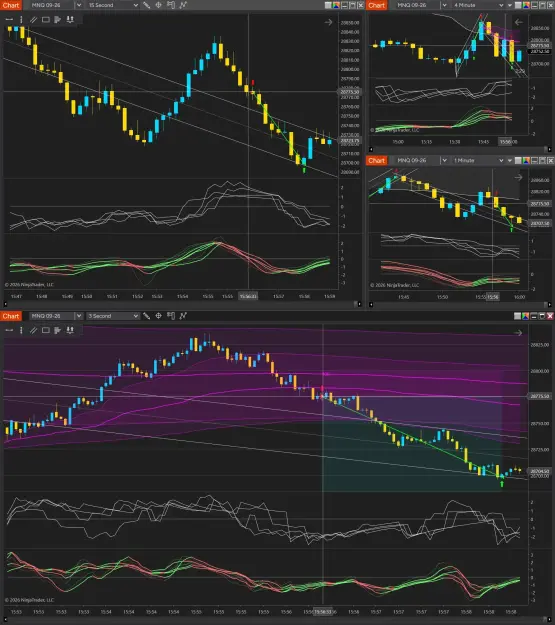Image resolution: width=555 pixels, height=625 pixels.
Task: Toggle multicolor interval link on 1 Minute chart
Action: 526,160
